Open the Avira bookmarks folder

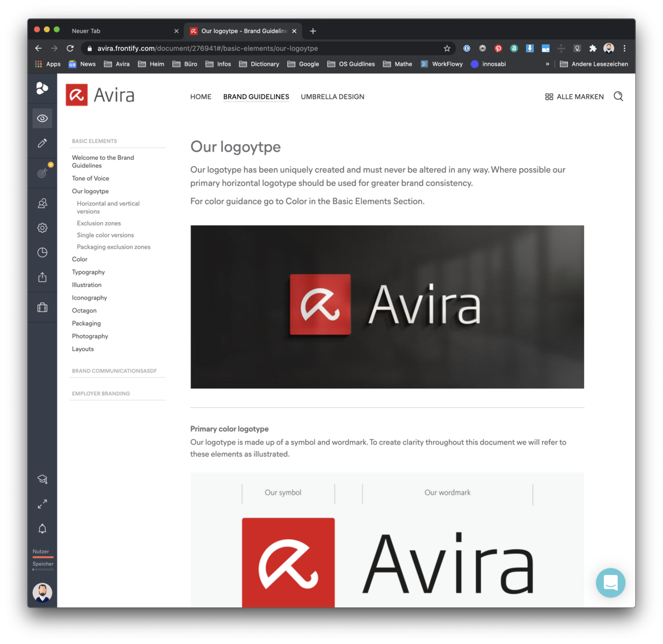point(117,64)
